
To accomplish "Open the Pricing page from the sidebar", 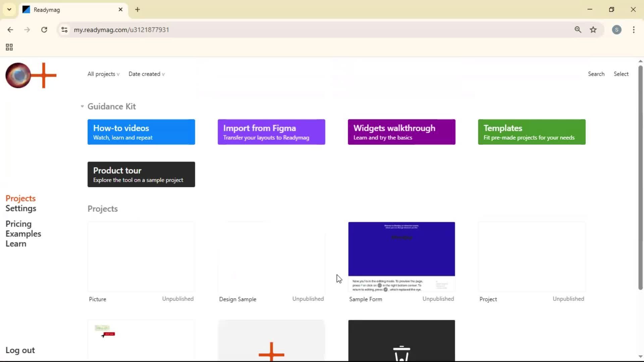I will pyautogui.click(x=18, y=224).
